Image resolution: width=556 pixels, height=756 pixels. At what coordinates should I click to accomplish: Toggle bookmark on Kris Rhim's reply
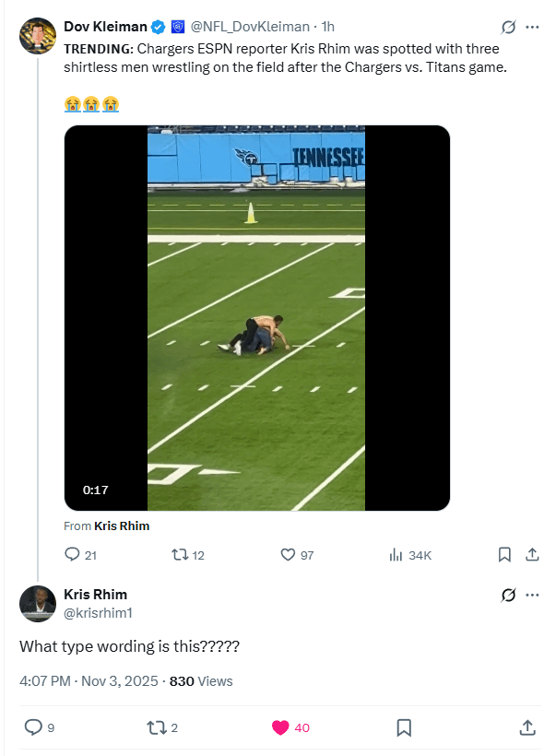click(402, 727)
